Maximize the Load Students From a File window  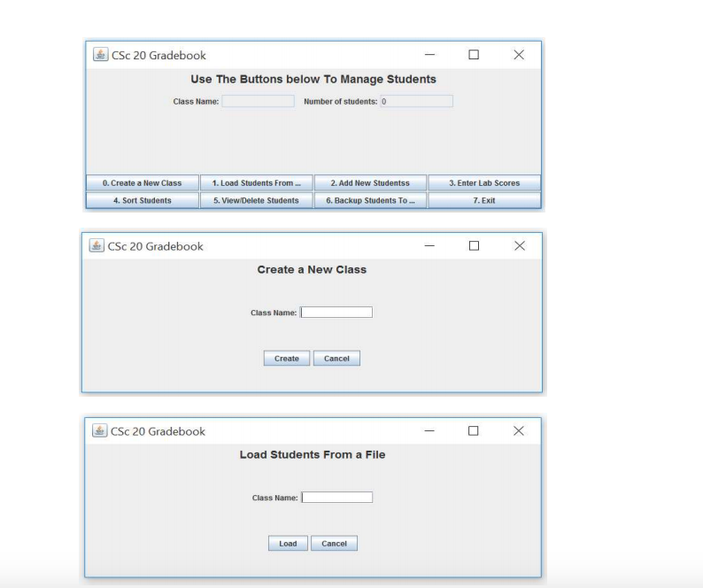tap(473, 431)
